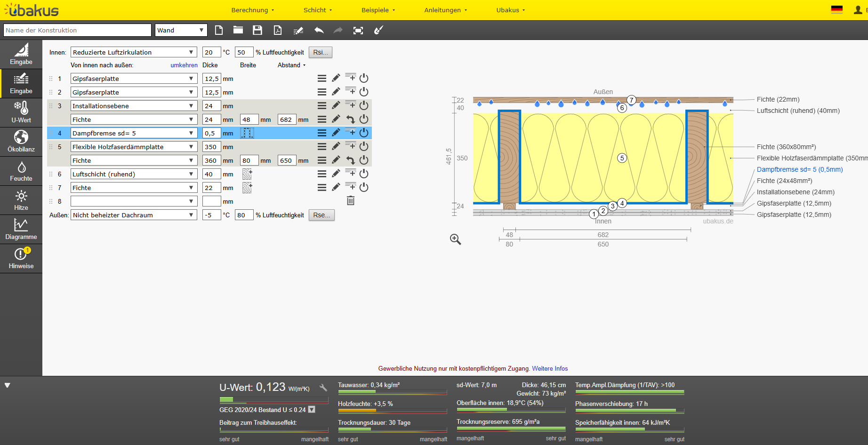Open the Dampfbremse sd= 5 material dropdown
The image size is (868, 445).
tap(134, 133)
